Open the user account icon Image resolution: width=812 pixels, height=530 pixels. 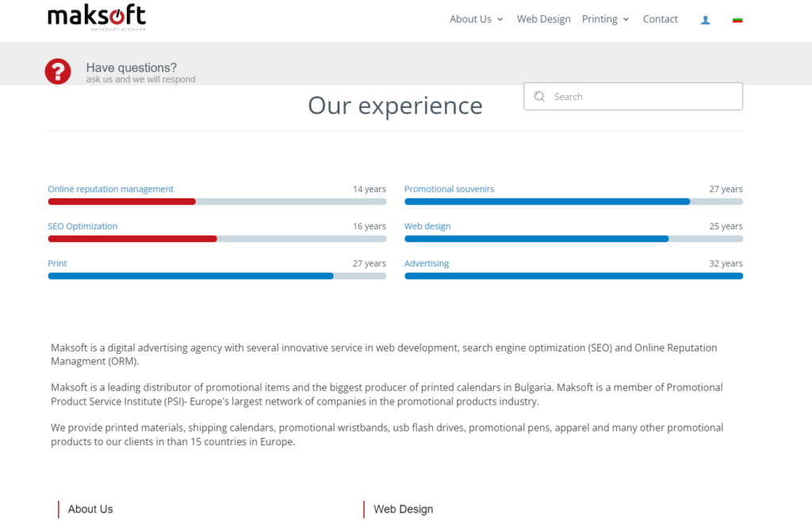(x=705, y=20)
